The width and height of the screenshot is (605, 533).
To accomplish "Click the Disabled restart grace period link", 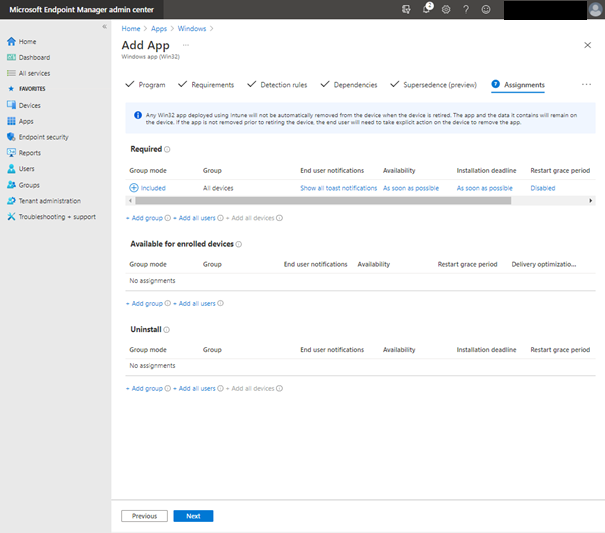I will 542,188.
